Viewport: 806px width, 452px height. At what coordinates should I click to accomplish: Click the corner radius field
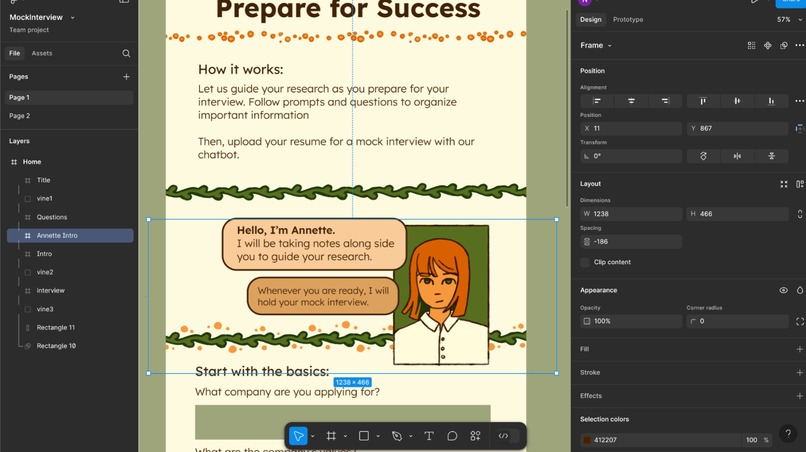[737, 321]
